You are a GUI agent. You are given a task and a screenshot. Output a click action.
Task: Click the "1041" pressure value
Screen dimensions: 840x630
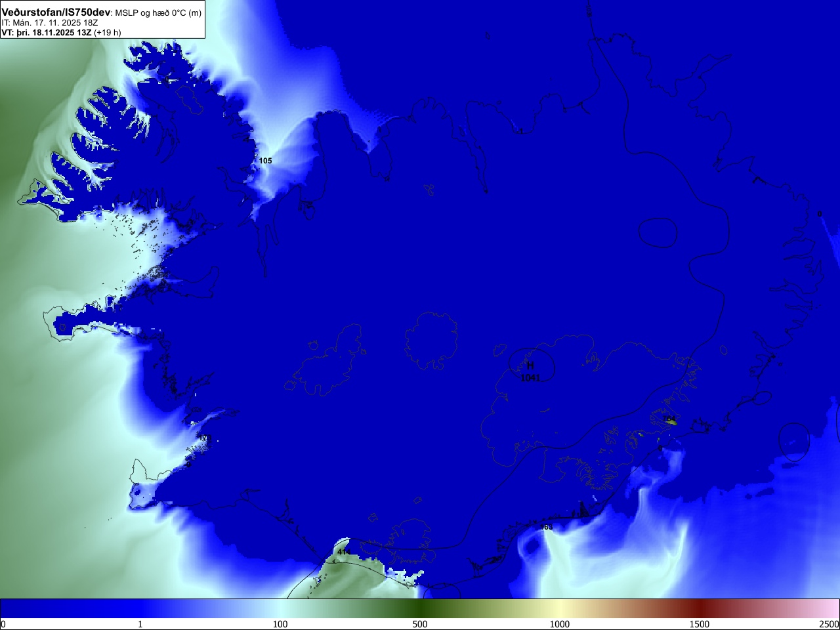click(530, 378)
